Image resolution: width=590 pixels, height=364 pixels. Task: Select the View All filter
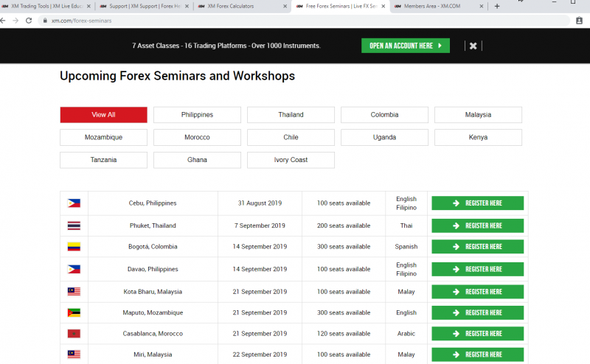point(103,115)
